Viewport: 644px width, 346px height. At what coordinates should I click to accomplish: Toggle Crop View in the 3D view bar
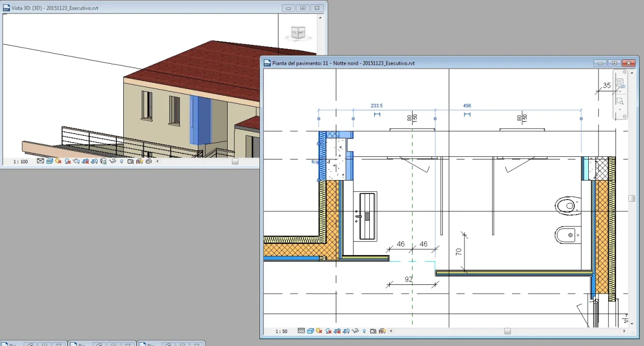(85, 161)
